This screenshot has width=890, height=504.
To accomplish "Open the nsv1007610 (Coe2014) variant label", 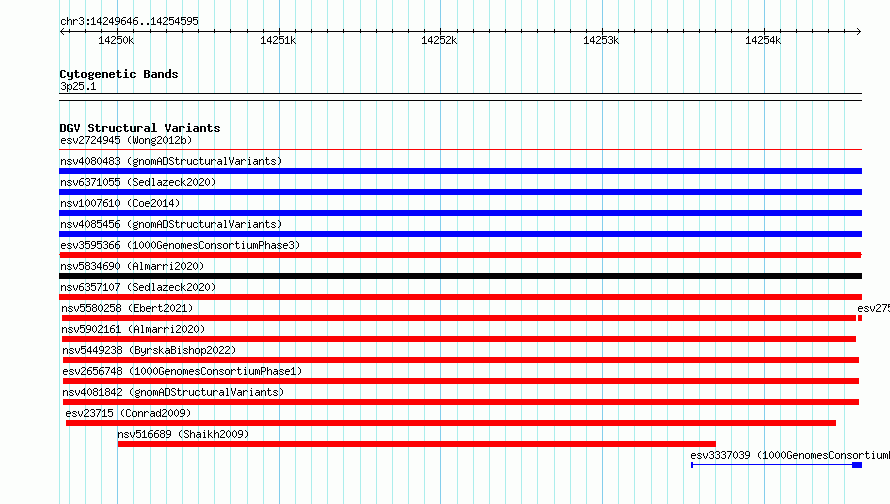I will point(120,203).
